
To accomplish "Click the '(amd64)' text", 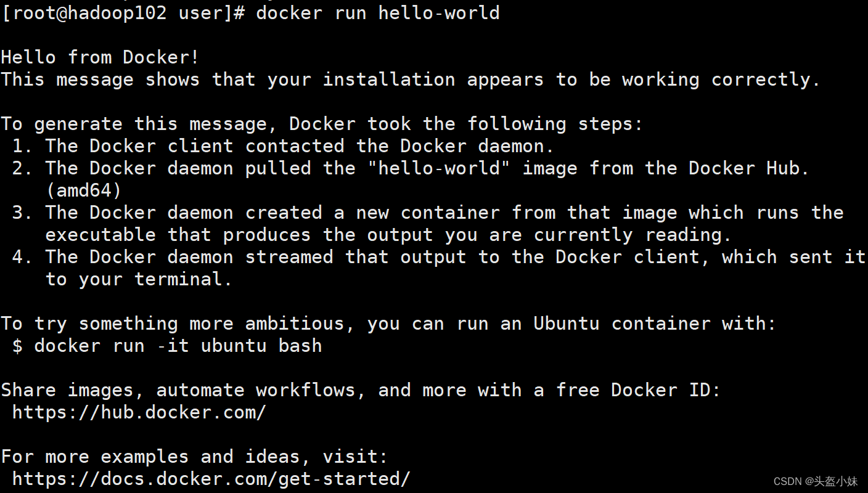I will pos(84,190).
